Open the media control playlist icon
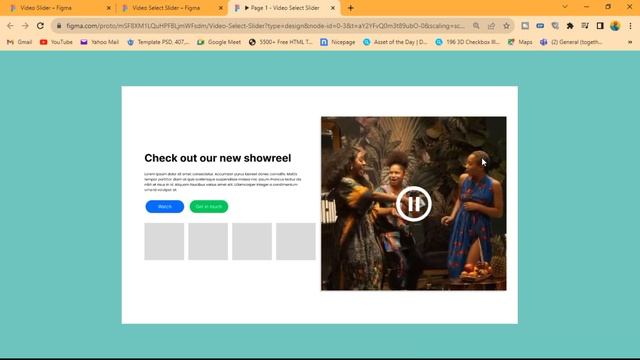The width and height of the screenshot is (640, 360). pos(585,26)
